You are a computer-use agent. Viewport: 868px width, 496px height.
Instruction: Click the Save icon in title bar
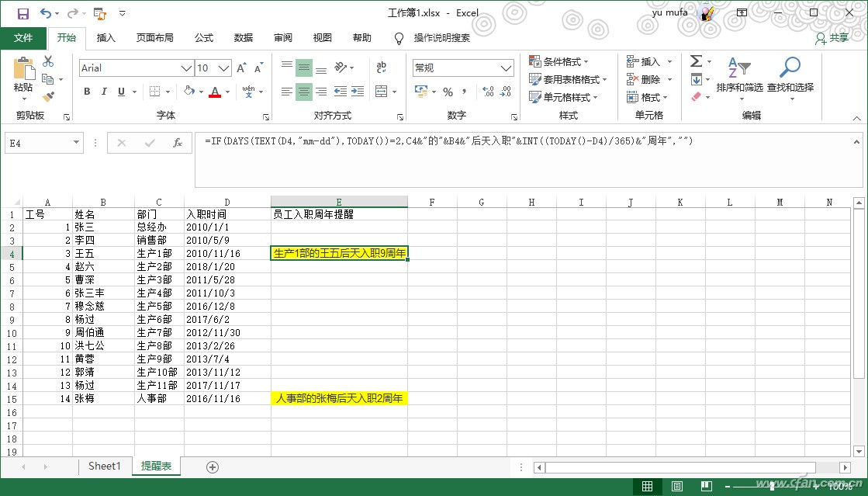(x=22, y=13)
